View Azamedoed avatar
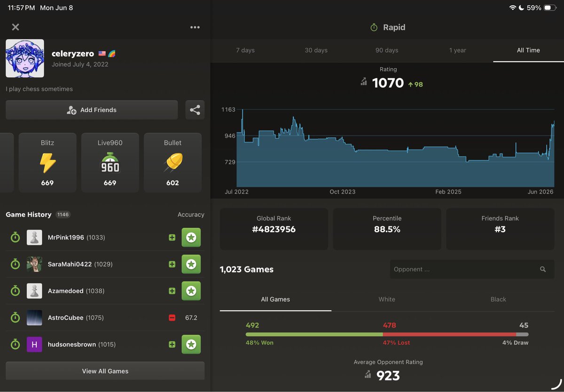Screen dimensions: 564x392 (x=34, y=291)
